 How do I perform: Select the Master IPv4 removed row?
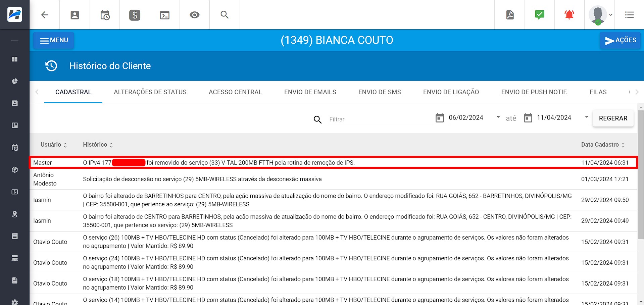tap(334, 162)
